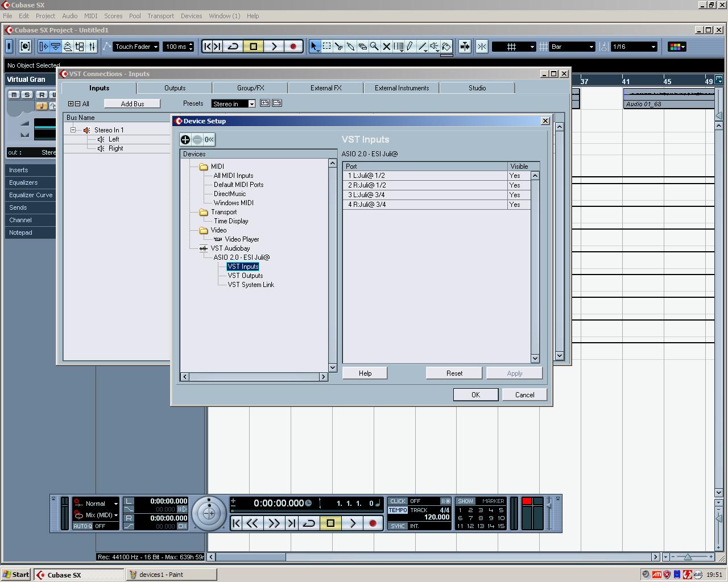Click Rewind on transport panel

(x=253, y=523)
